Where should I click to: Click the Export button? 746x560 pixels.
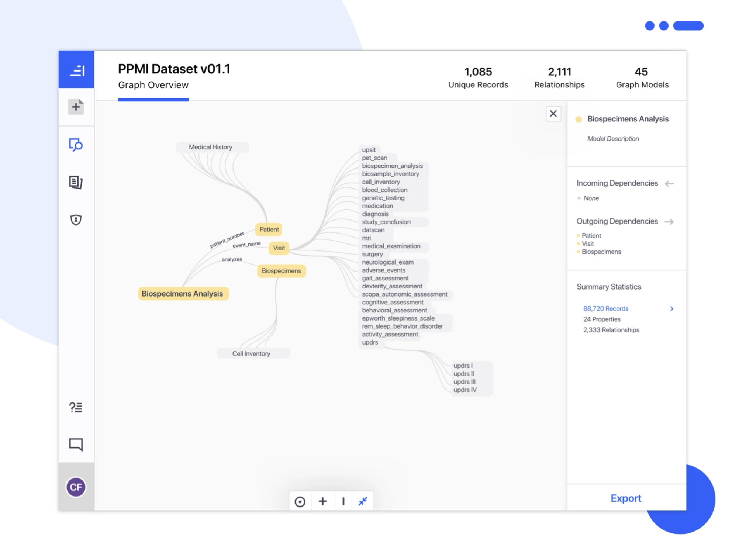pos(626,498)
